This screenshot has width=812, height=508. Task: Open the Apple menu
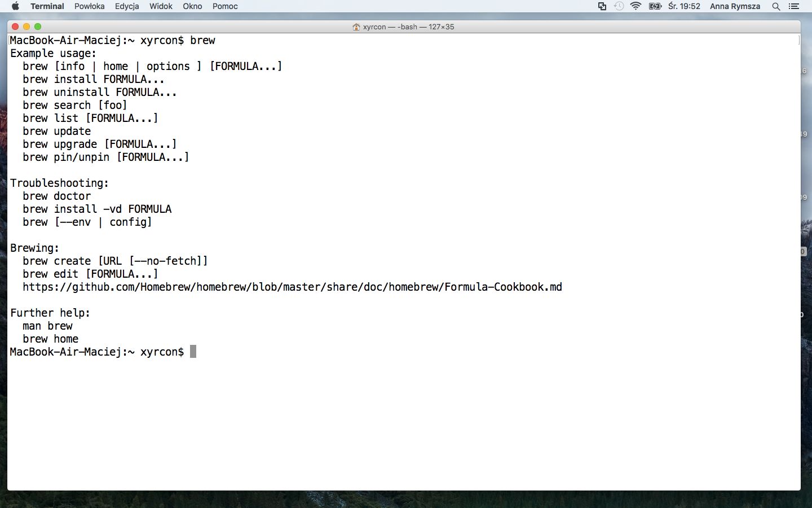15,6
